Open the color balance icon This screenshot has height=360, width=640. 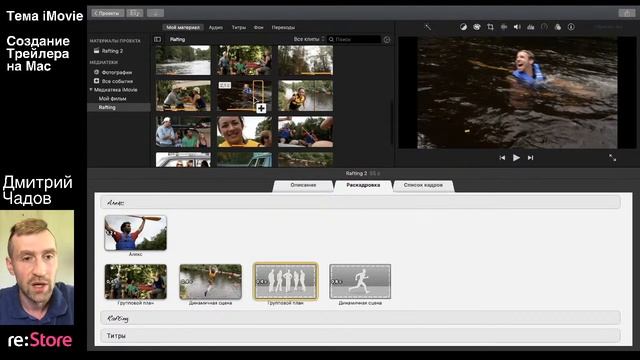point(463,27)
